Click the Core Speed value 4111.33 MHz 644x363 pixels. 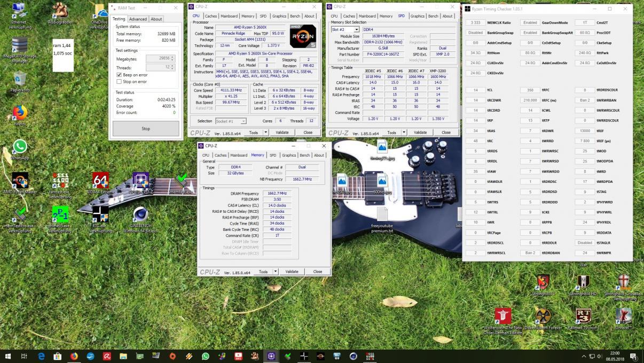[x=231, y=91]
